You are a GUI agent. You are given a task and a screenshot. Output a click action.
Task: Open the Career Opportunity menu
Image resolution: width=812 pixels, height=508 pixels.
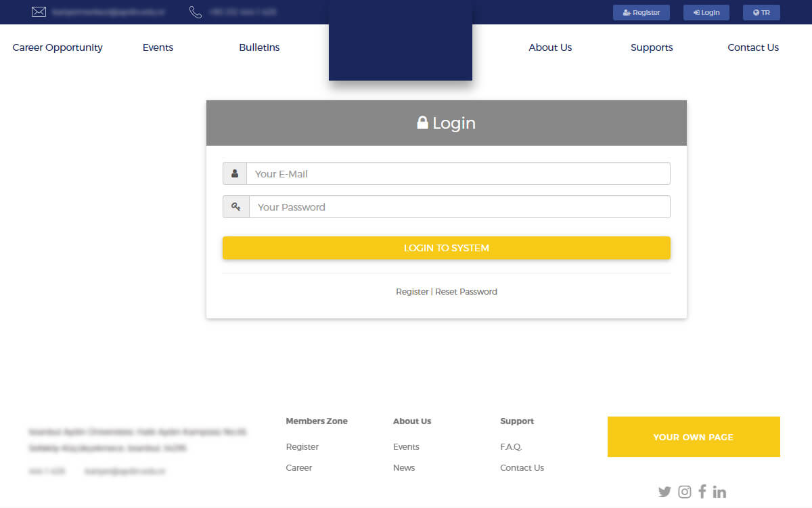58,47
